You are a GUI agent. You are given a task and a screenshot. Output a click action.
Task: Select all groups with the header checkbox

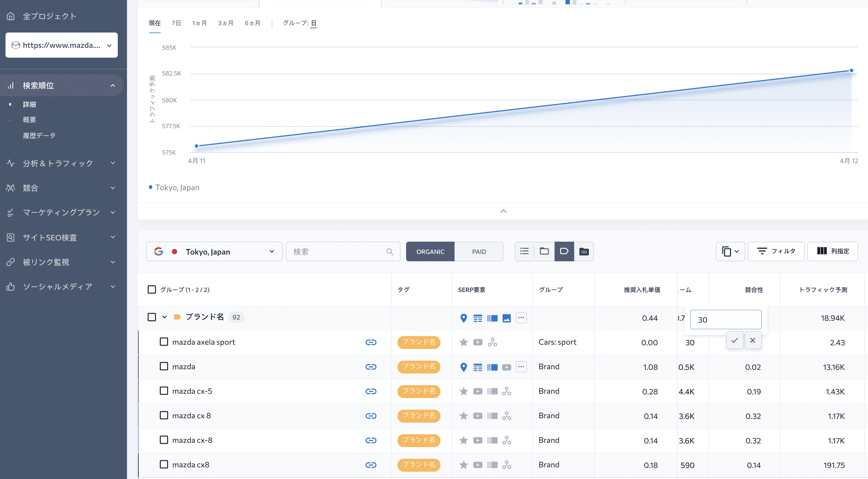click(152, 290)
